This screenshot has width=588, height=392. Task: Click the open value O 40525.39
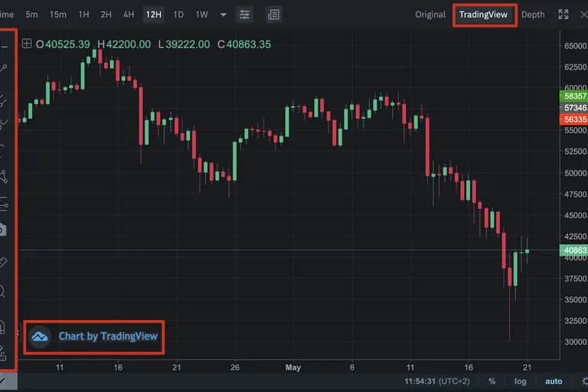tap(63, 44)
